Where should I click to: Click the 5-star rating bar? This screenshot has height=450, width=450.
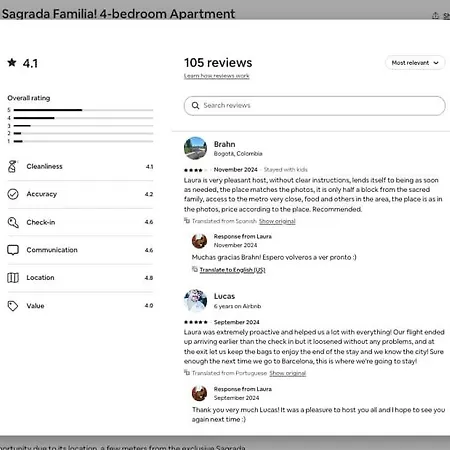(x=83, y=110)
